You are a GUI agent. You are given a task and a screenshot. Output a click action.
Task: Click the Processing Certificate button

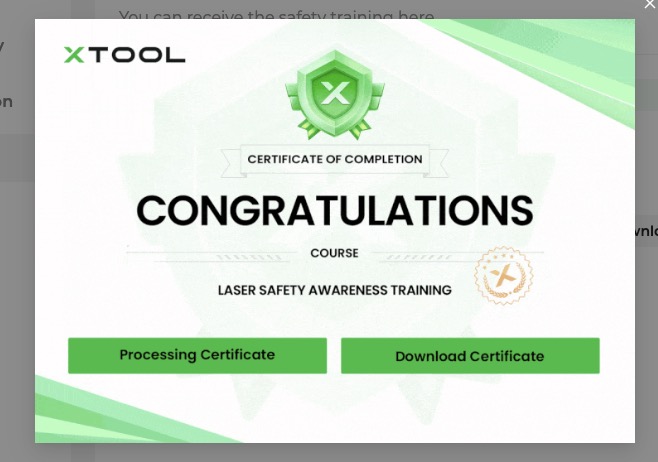click(x=197, y=355)
